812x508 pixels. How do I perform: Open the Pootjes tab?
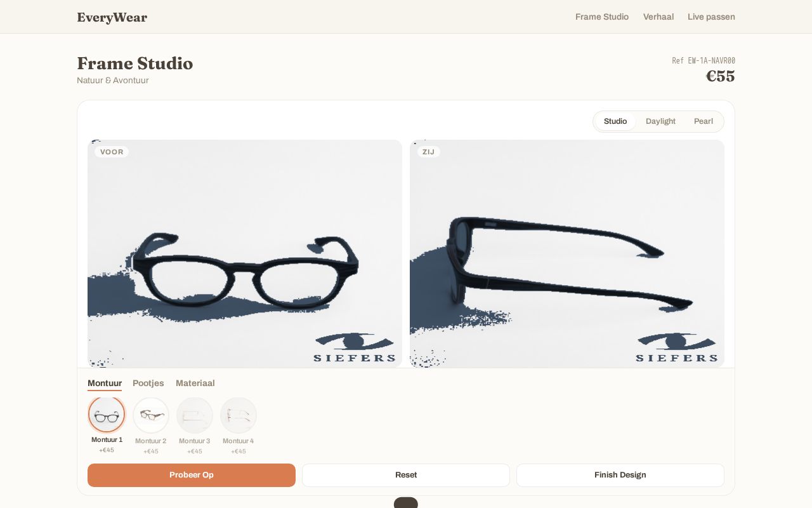pyautogui.click(x=148, y=384)
